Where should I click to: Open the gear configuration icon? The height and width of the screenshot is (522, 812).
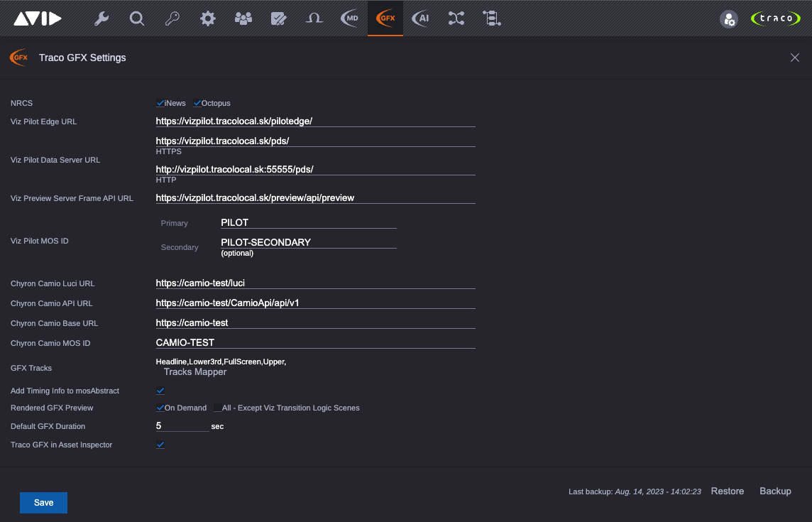tap(207, 18)
